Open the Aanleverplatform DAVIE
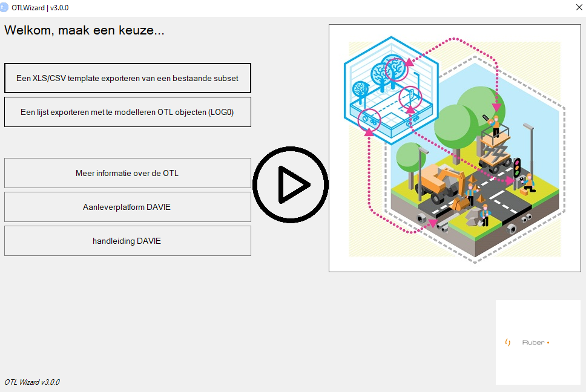Screen dimensions: 586x392 pos(127,207)
